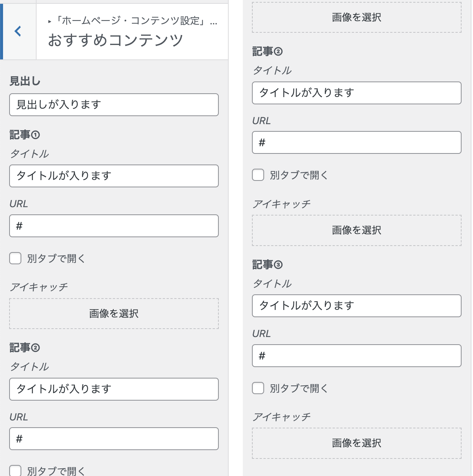Click 記事② タイトル field in left panel
The image size is (473, 476).
(x=114, y=389)
